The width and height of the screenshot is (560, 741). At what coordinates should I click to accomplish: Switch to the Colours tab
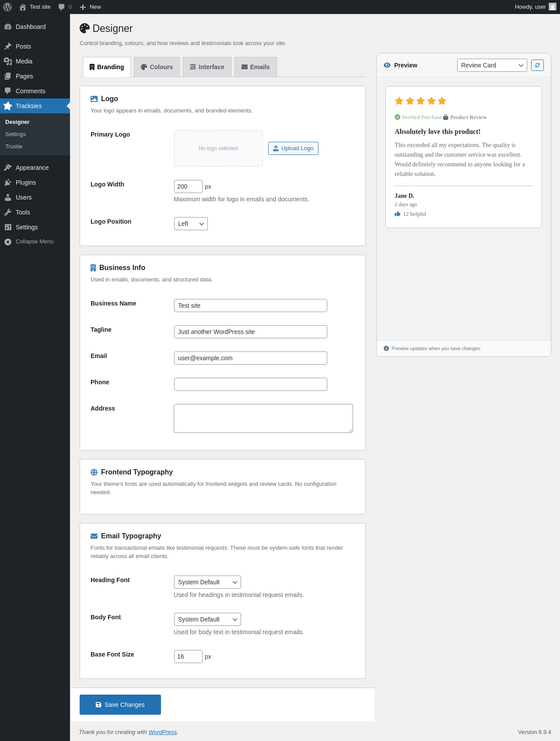(157, 67)
